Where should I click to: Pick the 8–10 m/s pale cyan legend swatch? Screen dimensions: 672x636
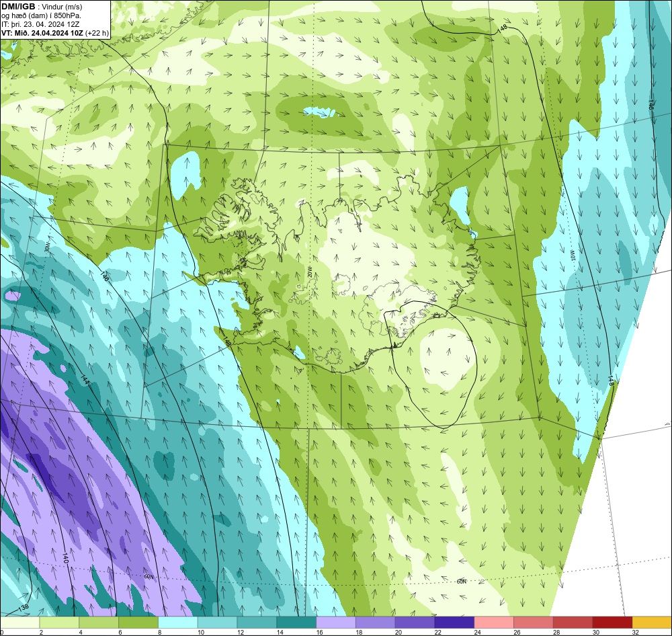coord(178,623)
